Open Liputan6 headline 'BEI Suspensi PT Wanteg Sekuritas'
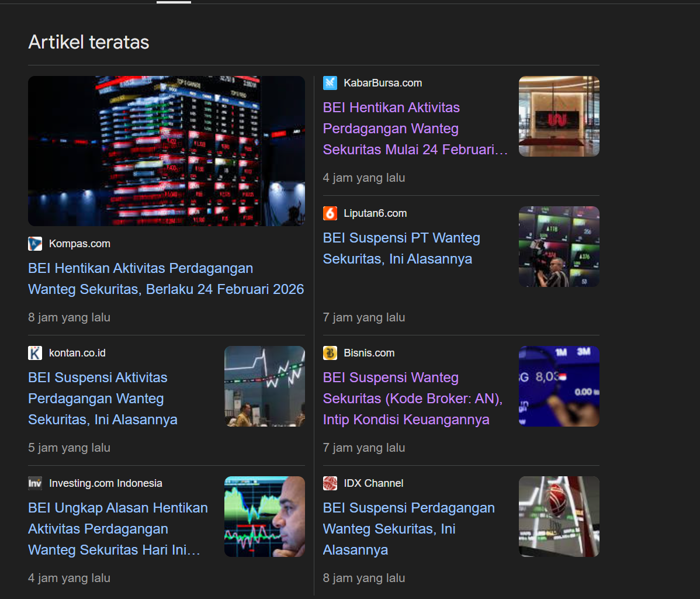 coord(401,248)
